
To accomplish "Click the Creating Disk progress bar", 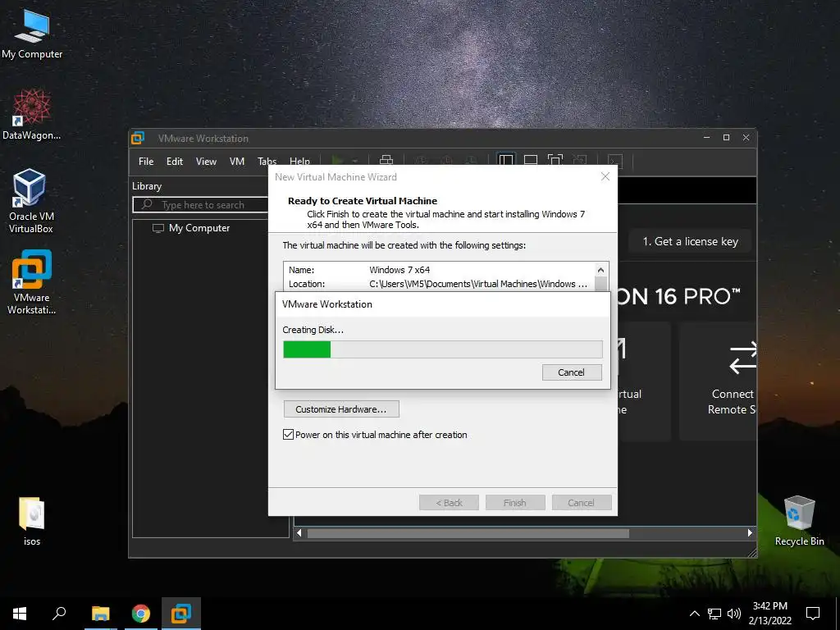I will (442, 349).
